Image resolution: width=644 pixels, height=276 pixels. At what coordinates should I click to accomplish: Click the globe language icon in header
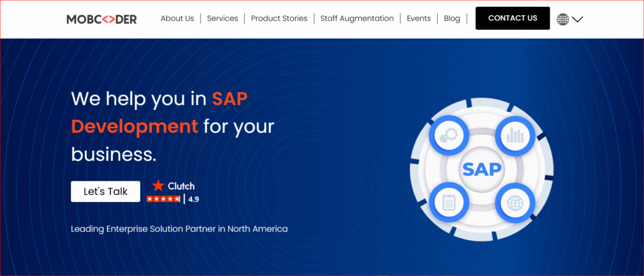click(563, 19)
